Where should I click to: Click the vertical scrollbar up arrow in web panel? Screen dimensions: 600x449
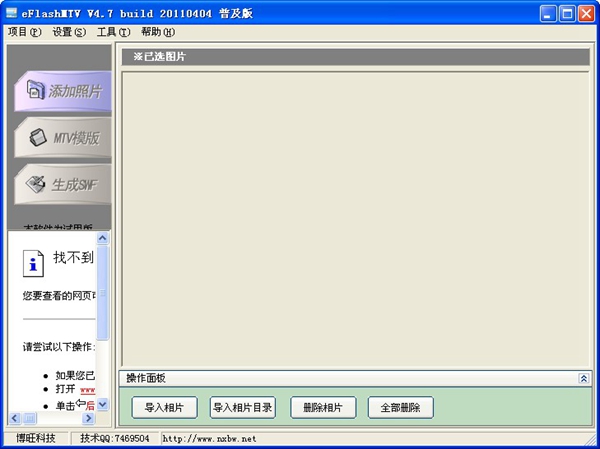pos(103,238)
